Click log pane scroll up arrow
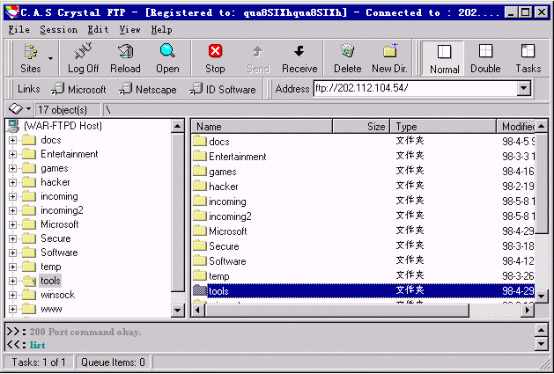The image size is (554, 374). coord(542,331)
